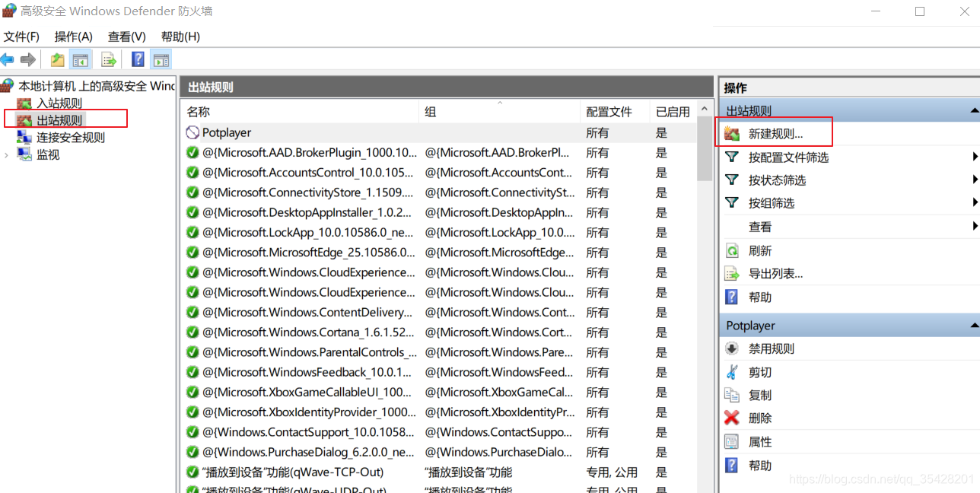The height and width of the screenshot is (493, 980).
Task: Click 导出列表... in the actions pane
Action: pyautogui.click(x=775, y=273)
